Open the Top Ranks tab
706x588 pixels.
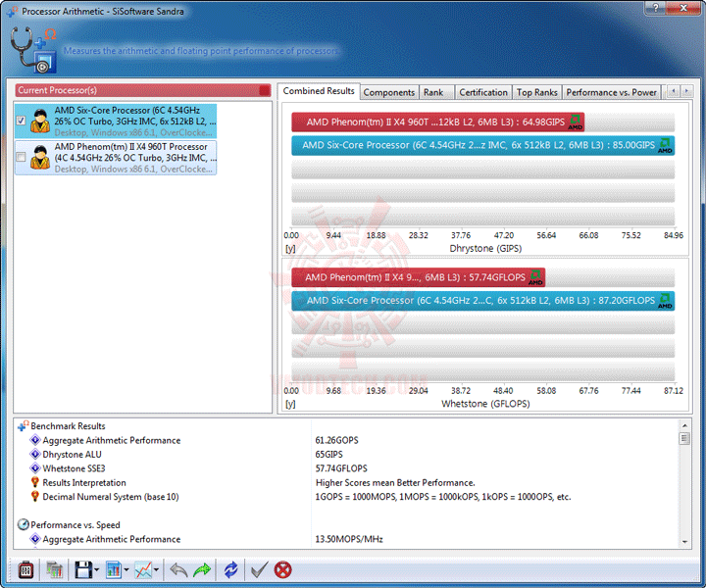[x=536, y=92]
